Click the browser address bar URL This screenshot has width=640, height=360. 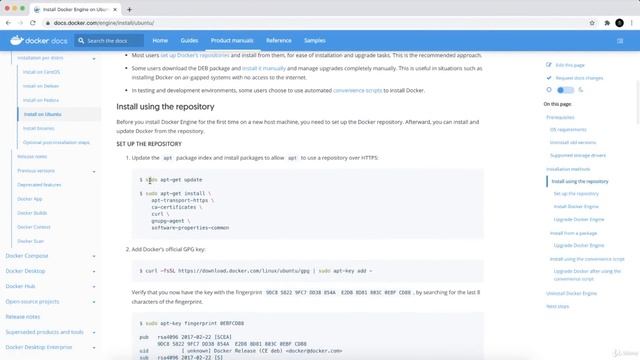point(104,23)
